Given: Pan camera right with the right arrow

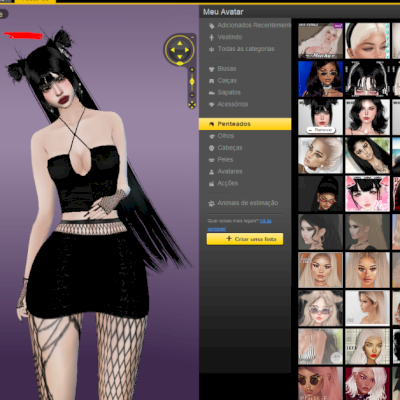Looking at the screenshot, I should [x=187, y=50].
